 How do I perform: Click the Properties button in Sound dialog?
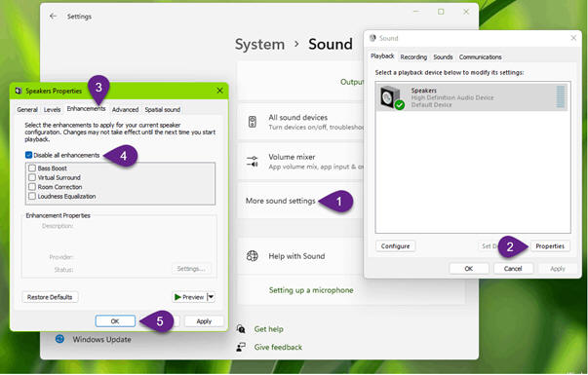[550, 246]
